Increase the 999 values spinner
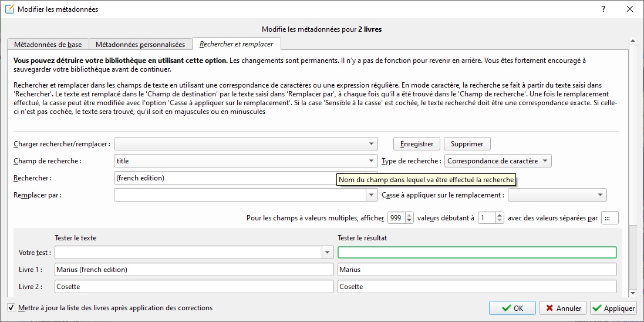Image resolution: width=644 pixels, height=322 pixels. (x=410, y=215)
